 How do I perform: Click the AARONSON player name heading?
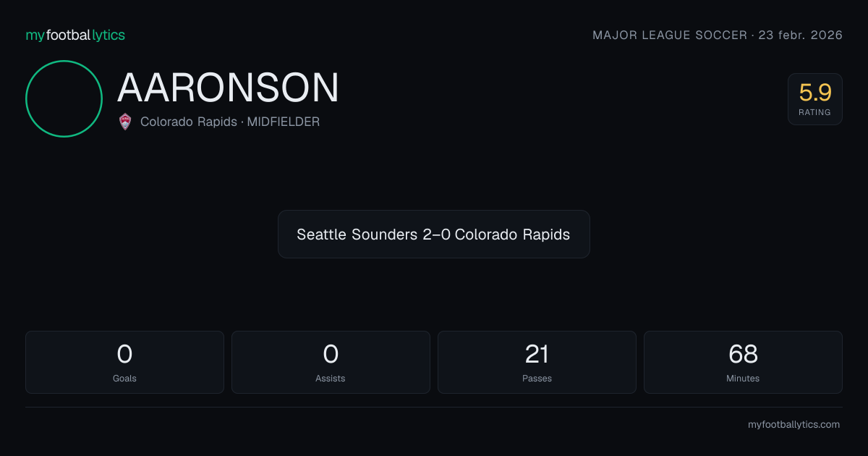click(228, 88)
